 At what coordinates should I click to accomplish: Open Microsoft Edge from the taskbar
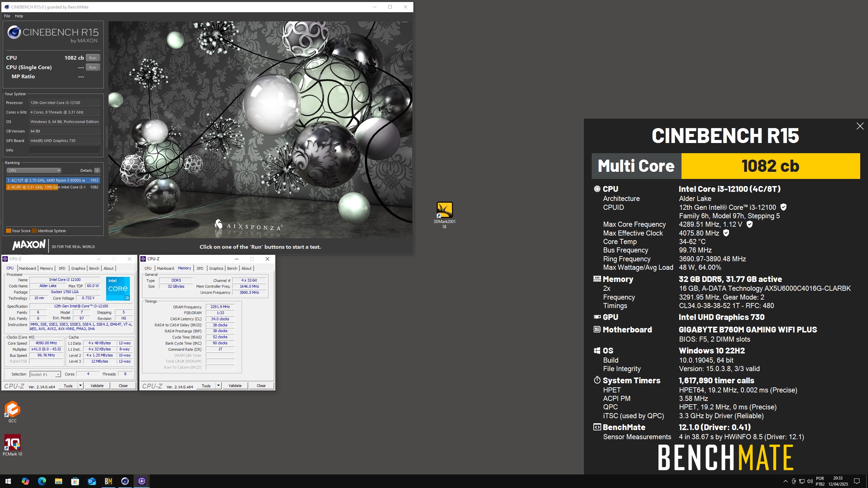[x=42, y=481]
